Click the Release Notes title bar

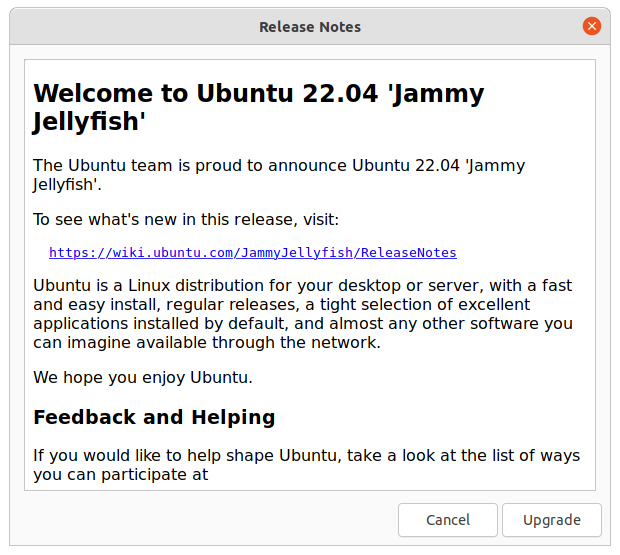309,27
